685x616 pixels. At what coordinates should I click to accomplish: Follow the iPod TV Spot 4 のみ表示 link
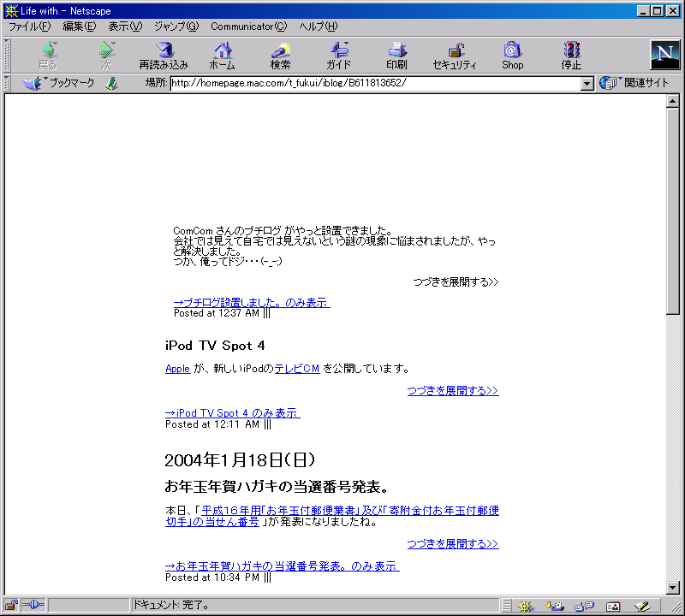coord(232,413)
